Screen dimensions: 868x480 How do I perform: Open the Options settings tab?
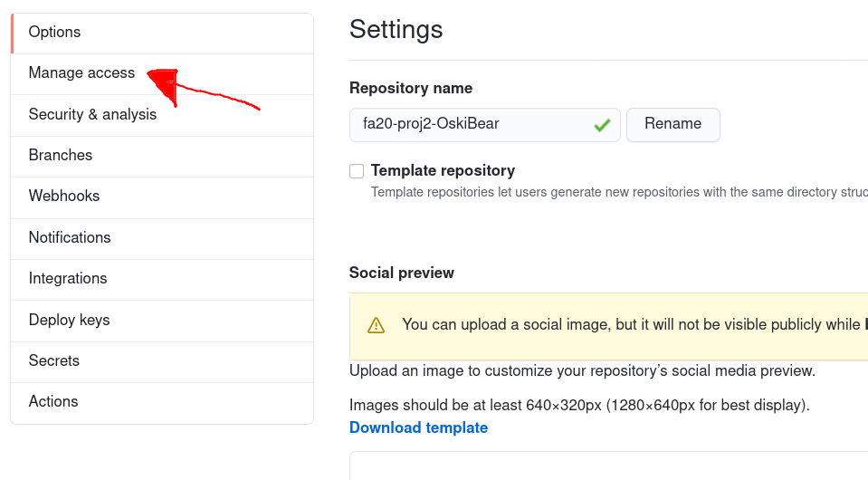click(x=162, y=34)
